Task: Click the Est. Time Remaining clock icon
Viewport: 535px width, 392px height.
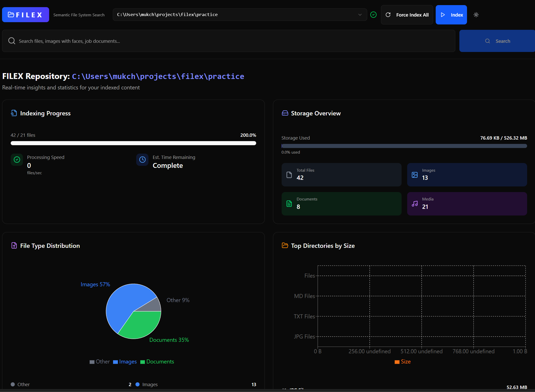Action: [142, 160]
